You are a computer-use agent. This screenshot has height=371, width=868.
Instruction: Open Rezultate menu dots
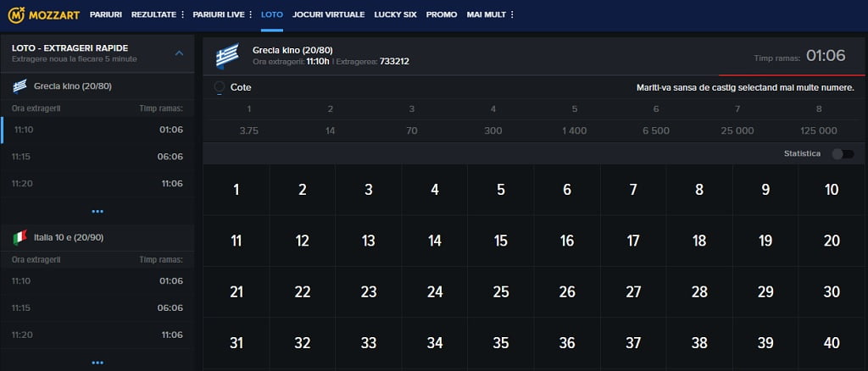(x=183, y=15)
